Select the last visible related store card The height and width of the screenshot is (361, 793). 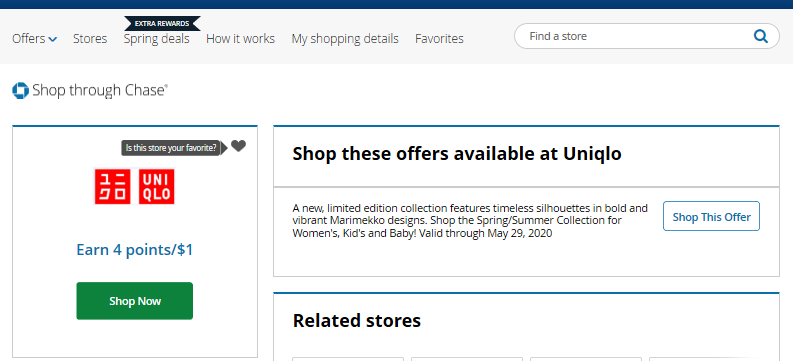(714, 359)
